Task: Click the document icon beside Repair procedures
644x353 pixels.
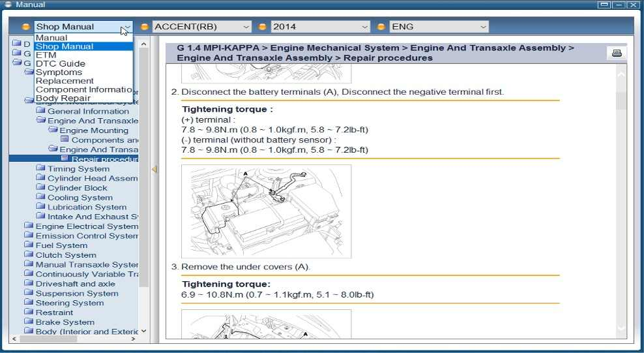Action: click(x=65, y=159)
